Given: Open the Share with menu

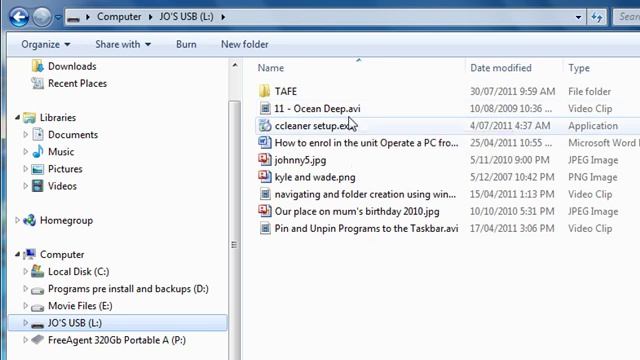Looking at the screenshot, I should click(123, 44).
